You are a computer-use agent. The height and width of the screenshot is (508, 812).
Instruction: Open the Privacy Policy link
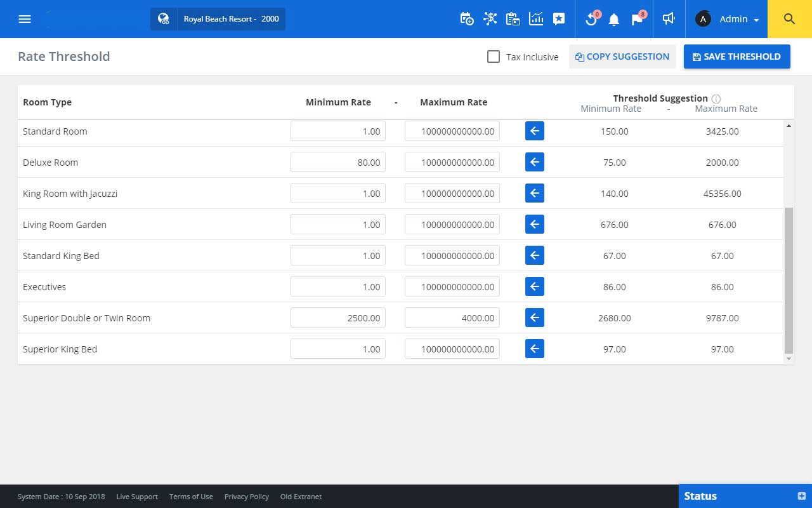point(247,497)
